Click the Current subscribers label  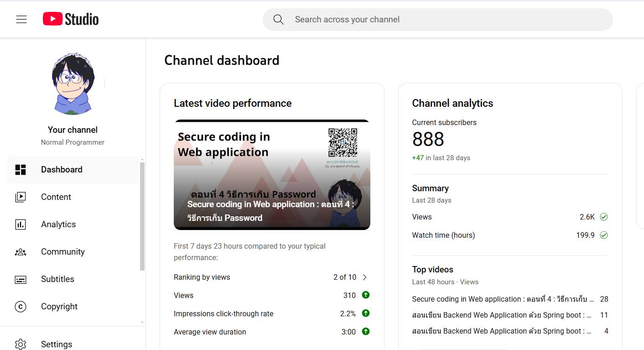pos(444,122)
